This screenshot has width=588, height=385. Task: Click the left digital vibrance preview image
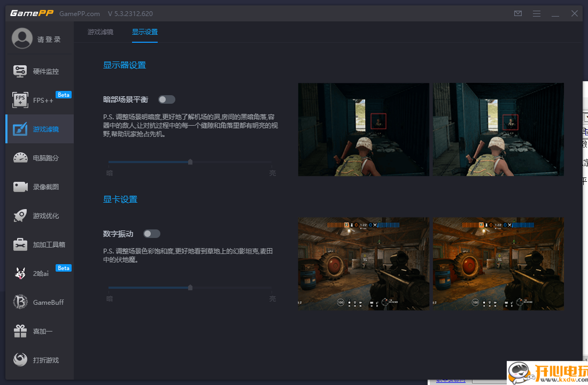point(363,264)
